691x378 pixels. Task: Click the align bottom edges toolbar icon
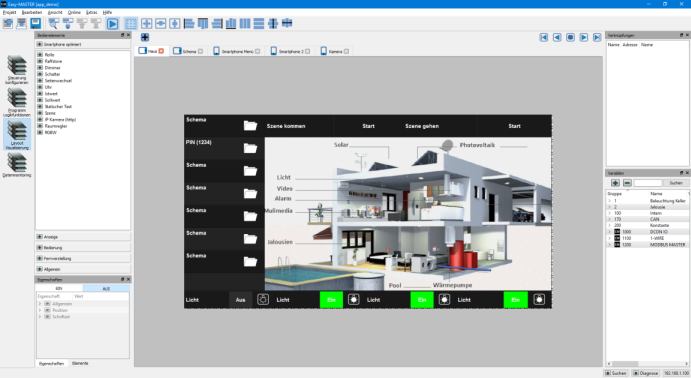point(231,23)
